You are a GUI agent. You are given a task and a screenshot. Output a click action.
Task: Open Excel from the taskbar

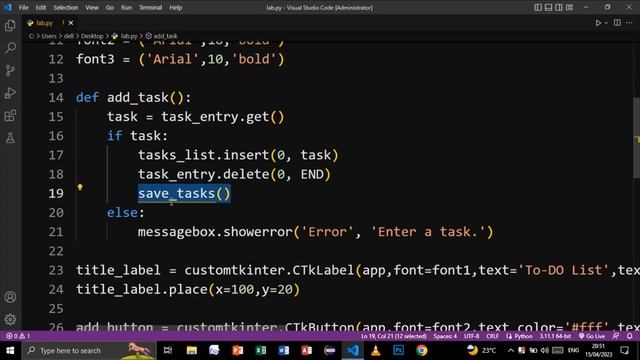tap(261, 350)
